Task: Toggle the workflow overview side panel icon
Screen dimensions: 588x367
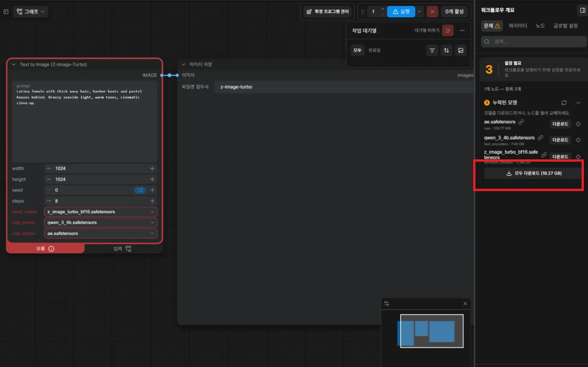Action: [x=582, y=10]
